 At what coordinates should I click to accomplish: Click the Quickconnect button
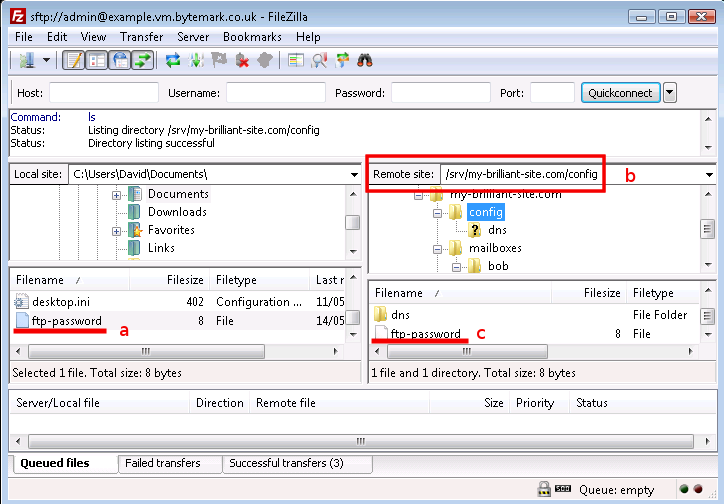pyautogui.click(x=620, y=93)
